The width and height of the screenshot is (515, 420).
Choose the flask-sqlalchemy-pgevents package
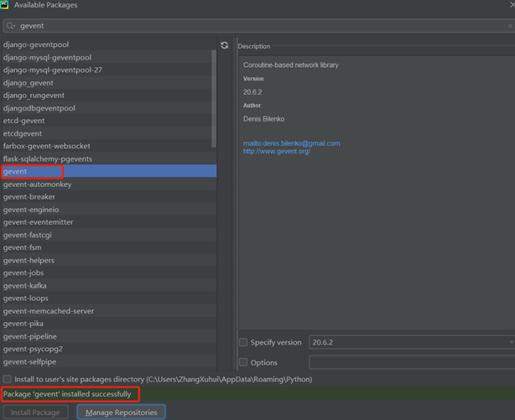pyautogui.click(x=48, y=158)
